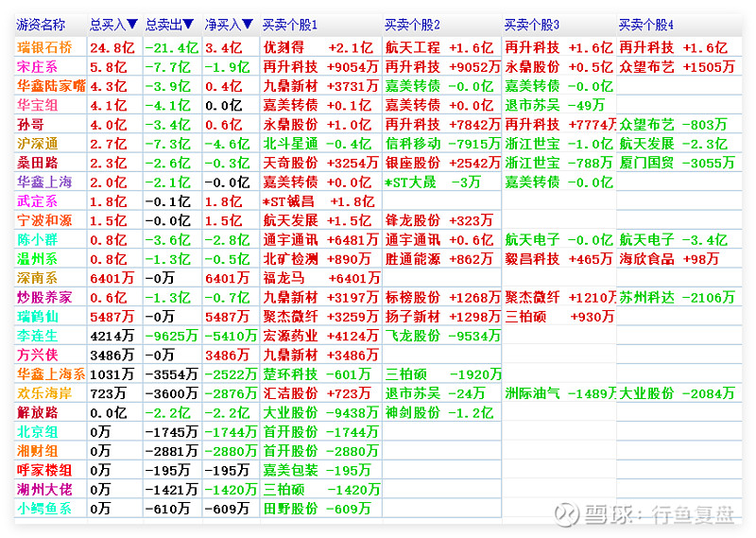The height and width of the screenshot is (538, 756).
Task: Click -9625万 total sell value
Action: (x=172, y=336)
